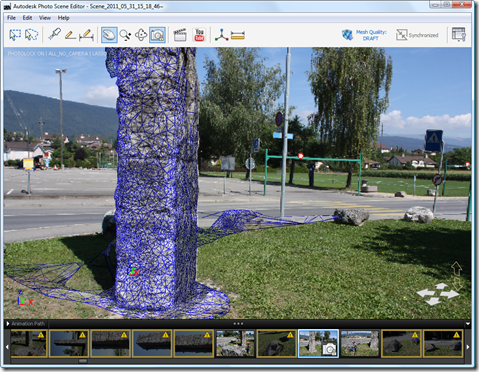Select thumbnail of child left of pillar
Image resolution: width=479 pixels, height=372 pixels.
360,344
